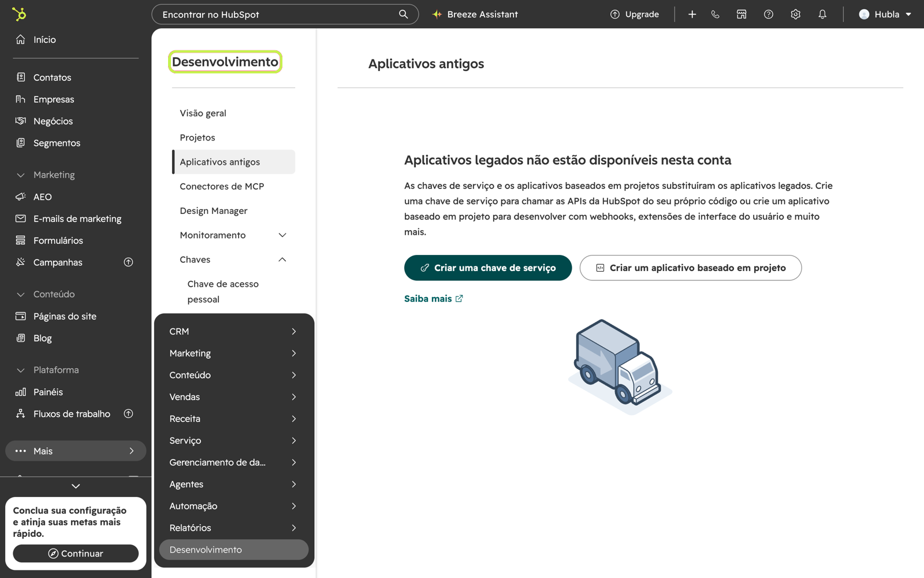This screenshot has height=578, width=924.
Task: Focus the Encontrar no HubSpot search field
Action: 285,14
